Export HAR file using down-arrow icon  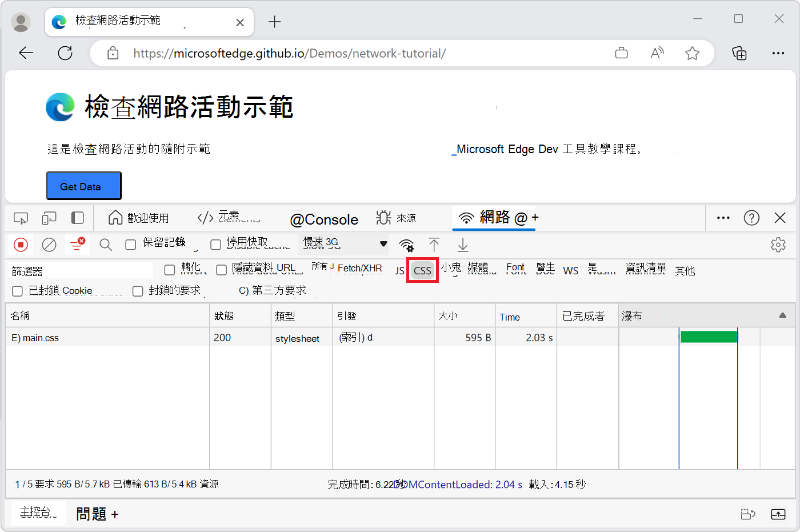[x=462, y=245]
